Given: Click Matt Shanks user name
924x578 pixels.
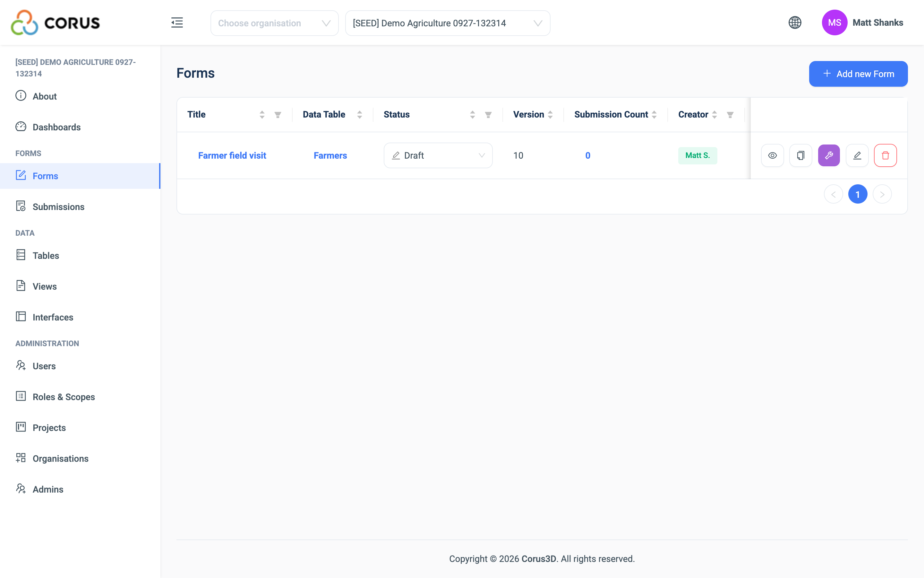Looking at the screenshot, I should click(878, 22).
